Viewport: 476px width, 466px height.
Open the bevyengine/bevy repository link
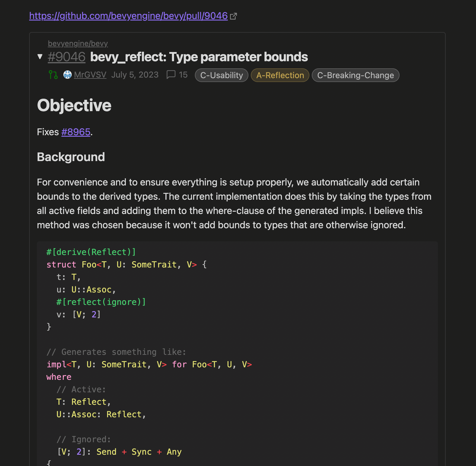[78, 43]
